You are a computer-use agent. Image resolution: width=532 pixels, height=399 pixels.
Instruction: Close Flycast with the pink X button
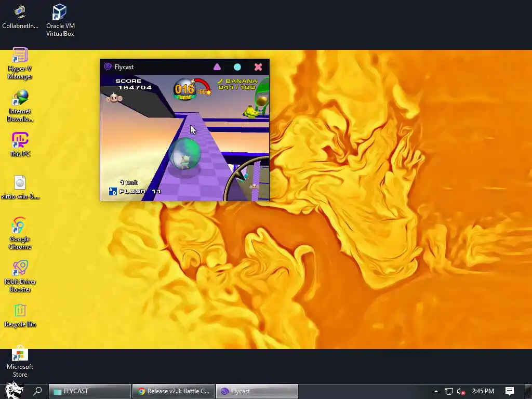[258, 67]
